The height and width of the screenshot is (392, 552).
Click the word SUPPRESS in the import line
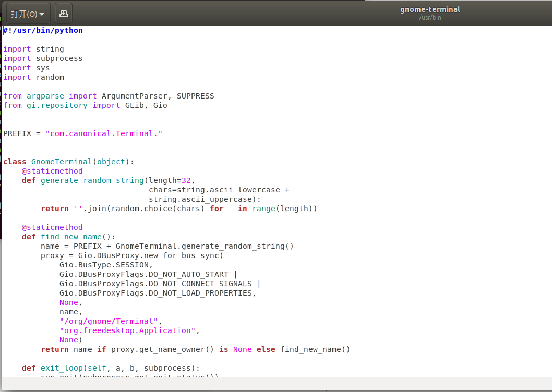coord(195,96)
